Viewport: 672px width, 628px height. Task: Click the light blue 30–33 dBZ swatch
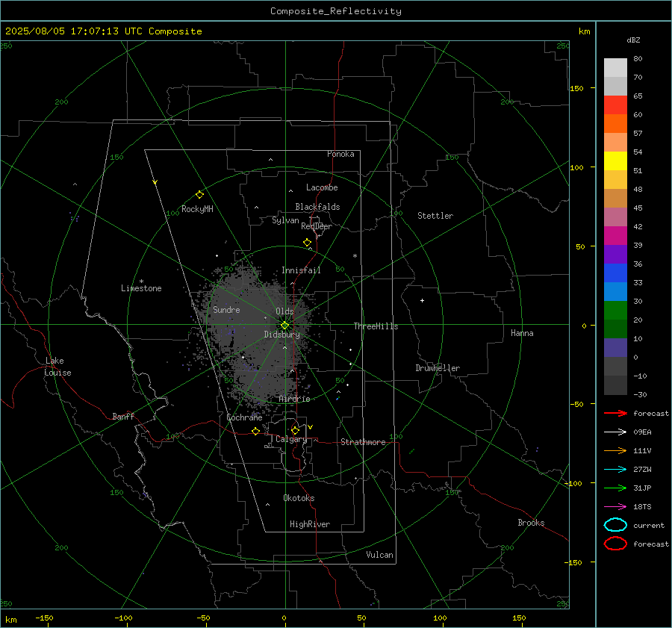[x=615, y=291]
